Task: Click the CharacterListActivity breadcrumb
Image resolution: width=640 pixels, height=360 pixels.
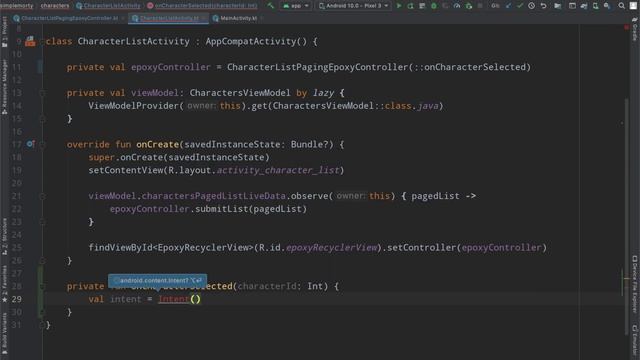Action: pos(108,6)
